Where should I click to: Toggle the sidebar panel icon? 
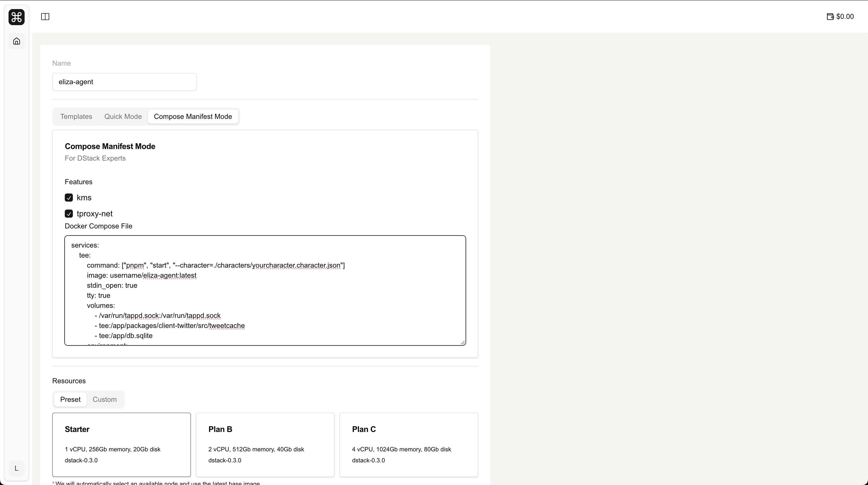click(45, 17)
